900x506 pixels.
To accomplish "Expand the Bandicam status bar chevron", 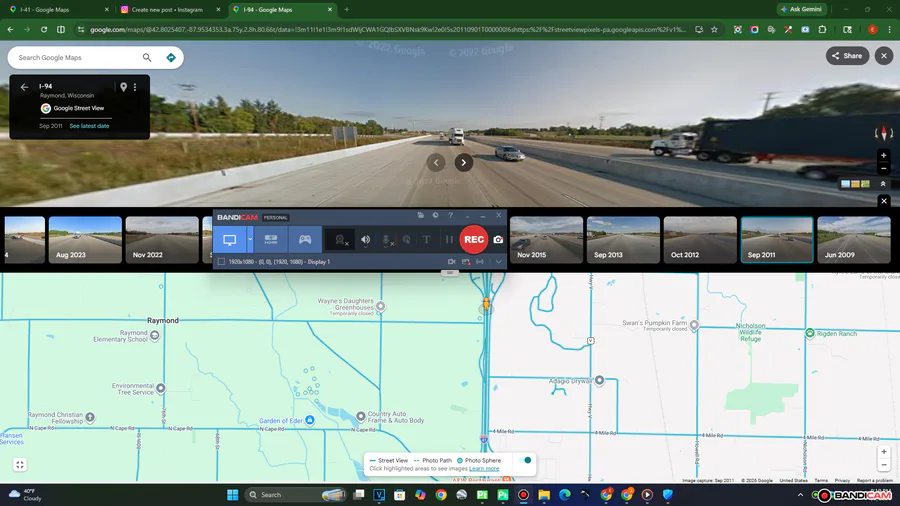I will (498, 262).
